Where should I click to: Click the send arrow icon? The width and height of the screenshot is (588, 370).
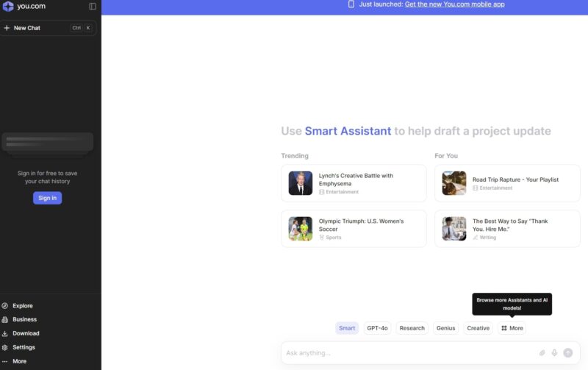pos(567,353)
